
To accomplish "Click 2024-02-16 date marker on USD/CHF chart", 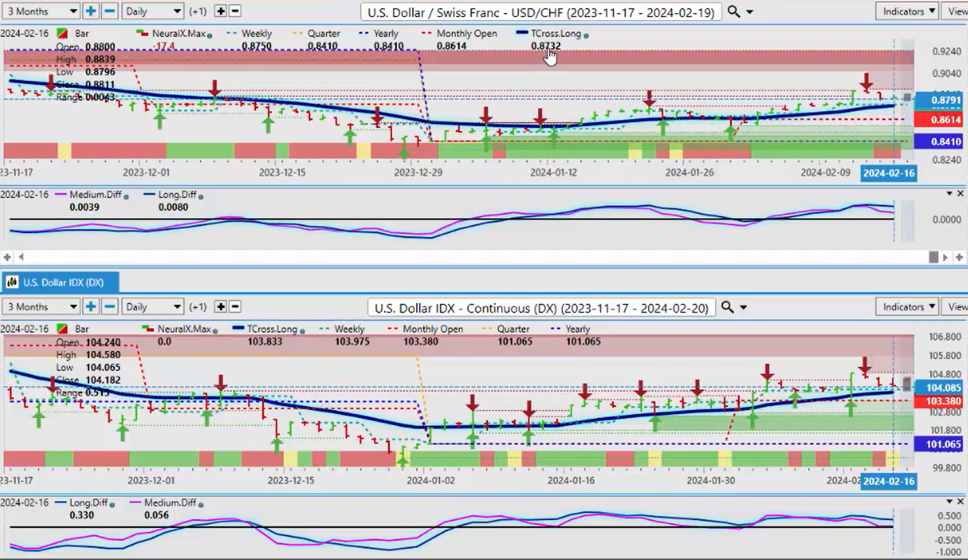I will click(888, 173).
